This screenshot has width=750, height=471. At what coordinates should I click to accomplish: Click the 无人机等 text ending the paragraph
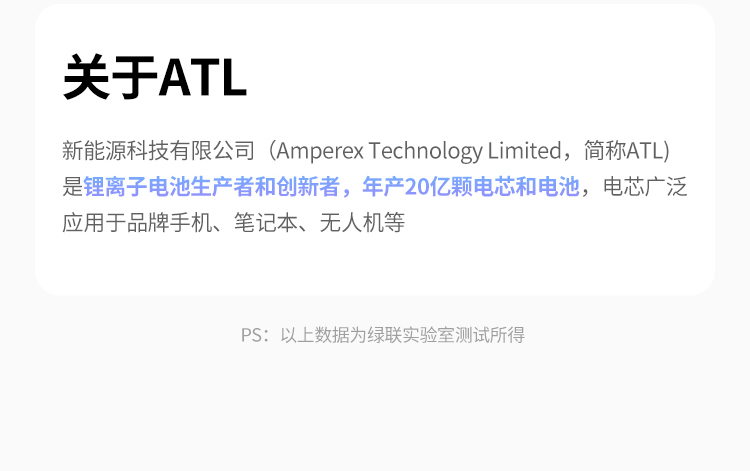point(362,222)
